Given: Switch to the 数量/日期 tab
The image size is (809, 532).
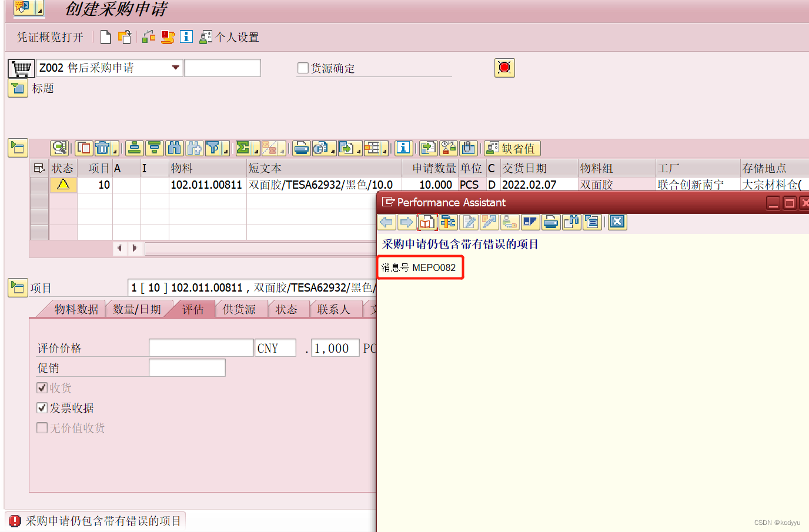Looking at the screenshot, I should (x=136, y=309).
